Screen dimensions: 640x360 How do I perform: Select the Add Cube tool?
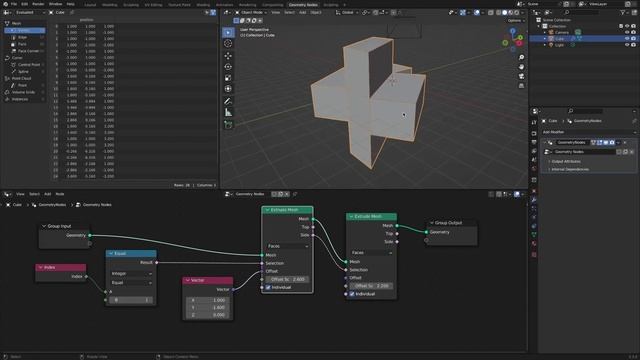[228, 125]
